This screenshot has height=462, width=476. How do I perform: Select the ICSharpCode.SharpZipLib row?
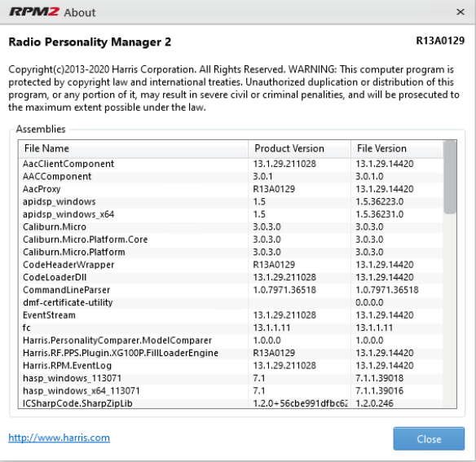(x=231, y=403)
